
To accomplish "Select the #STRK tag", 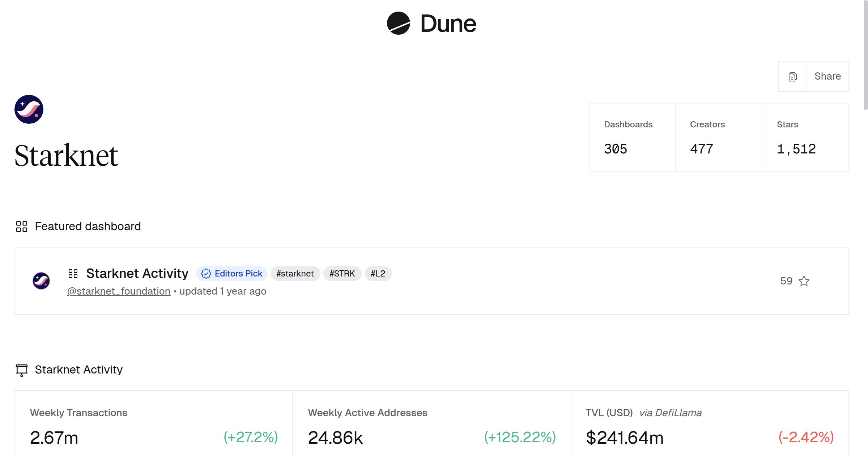I will [342, 274].
